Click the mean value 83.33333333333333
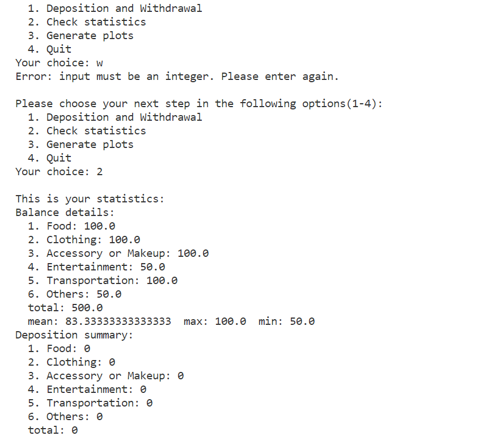Image resolution: width=504 pixels, height=436 pixels. (x=118, y=321)
